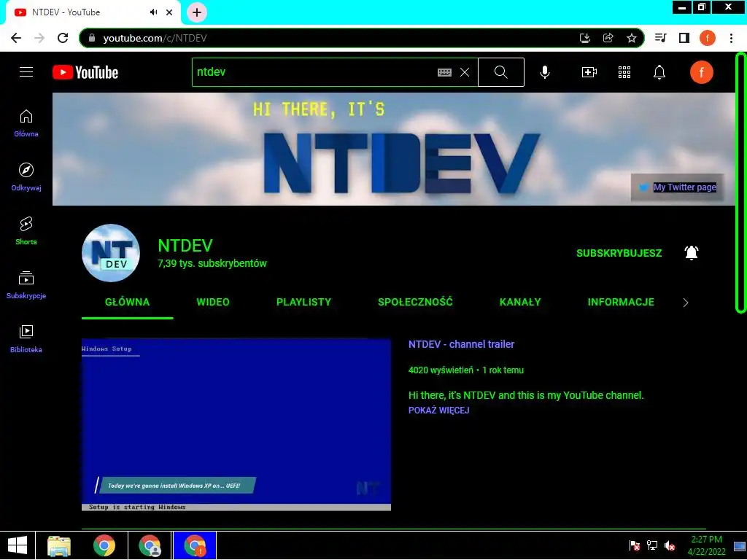This screenshot has height=560, width=747.
Task: Open Shorts in the sidebar
Action: point(26,231)
